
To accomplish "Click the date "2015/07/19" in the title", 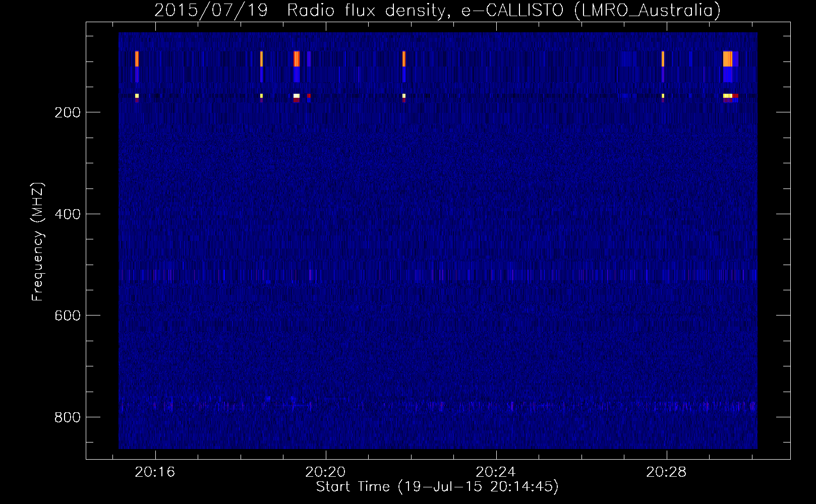I will tap(211, 10).
